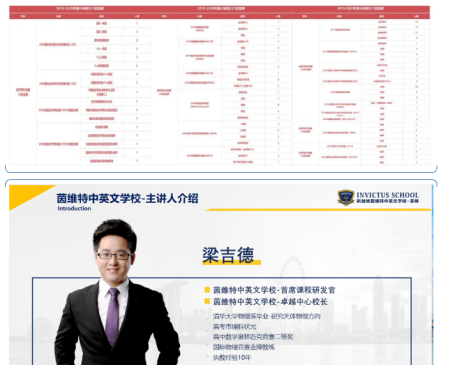Click the speaker's eyeglasses
The image size is (450, 365).
click(114, 256)
